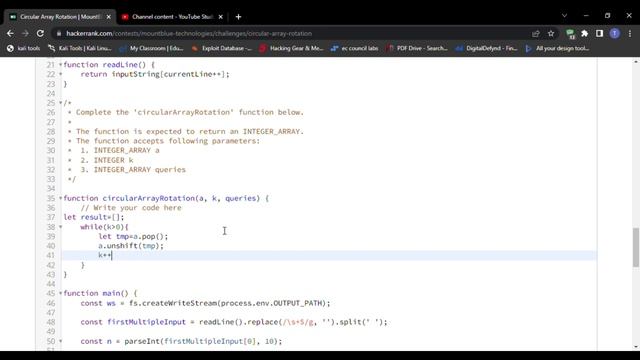This screenshot has height=360, width=640.
Task: Open the Chrome three-dot menu
Action: tap(630, 33)
